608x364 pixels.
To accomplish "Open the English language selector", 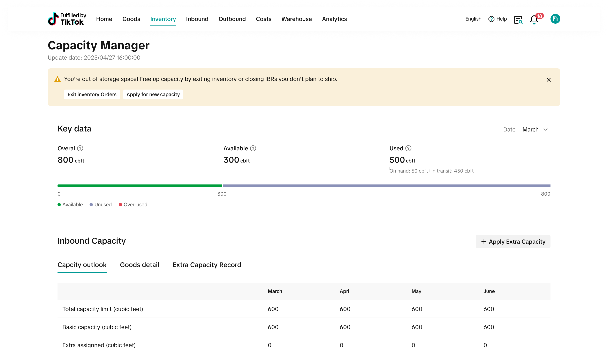I will [x=473, y=19].
